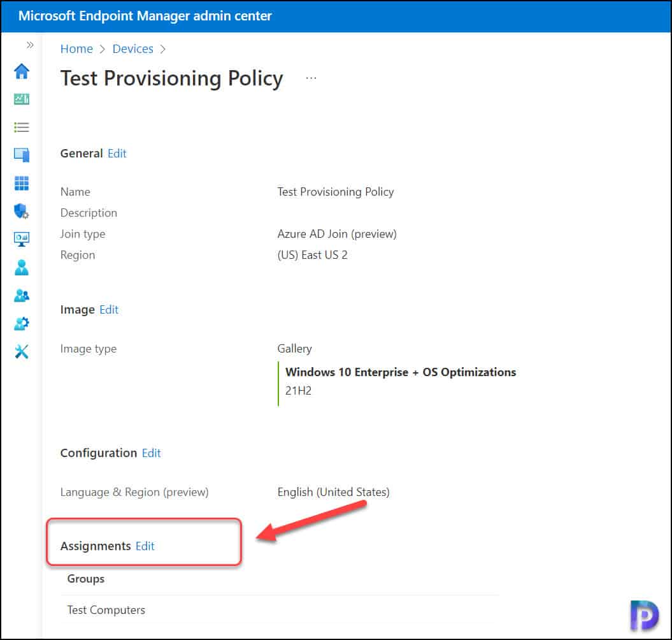Go to the Home breadcrumb link

tap(76, 49)
